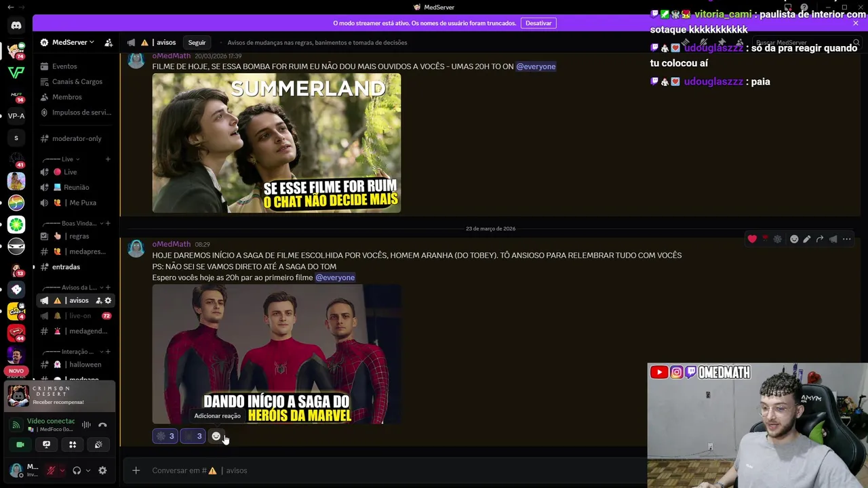Toggle headphones deafen button
Image resolution: width=868 pixels, height=488 pixels.
[x=77, y=470]
